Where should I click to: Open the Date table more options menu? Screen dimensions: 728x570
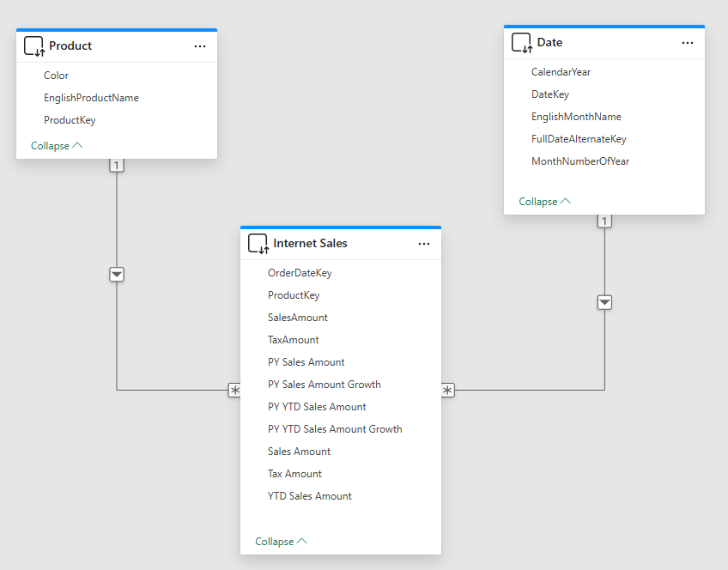[x=688, y=43]
